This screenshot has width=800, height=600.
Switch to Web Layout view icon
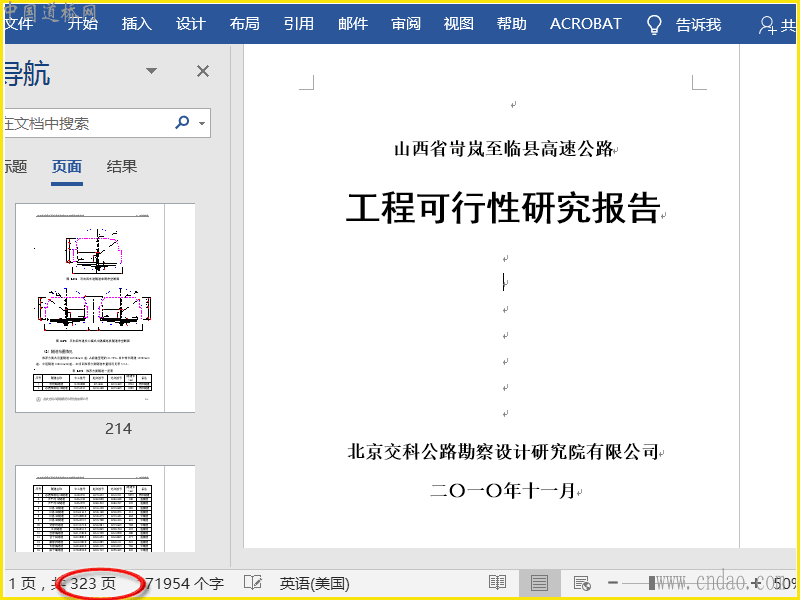(x=582, y=583)
